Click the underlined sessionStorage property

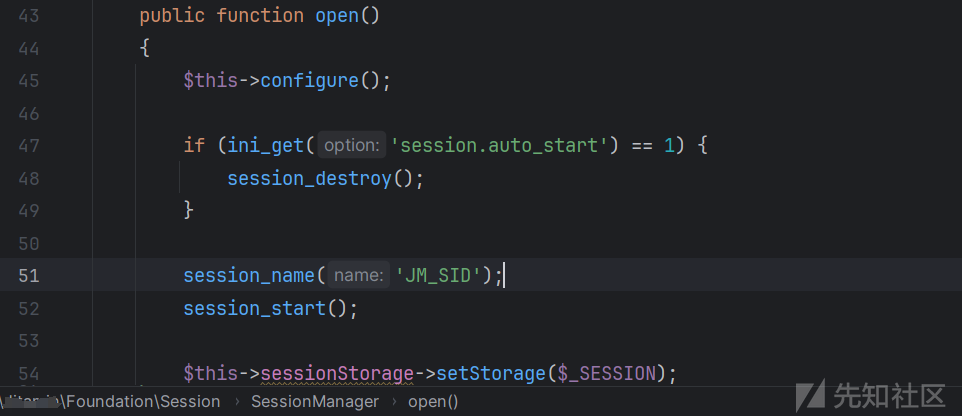337,373
